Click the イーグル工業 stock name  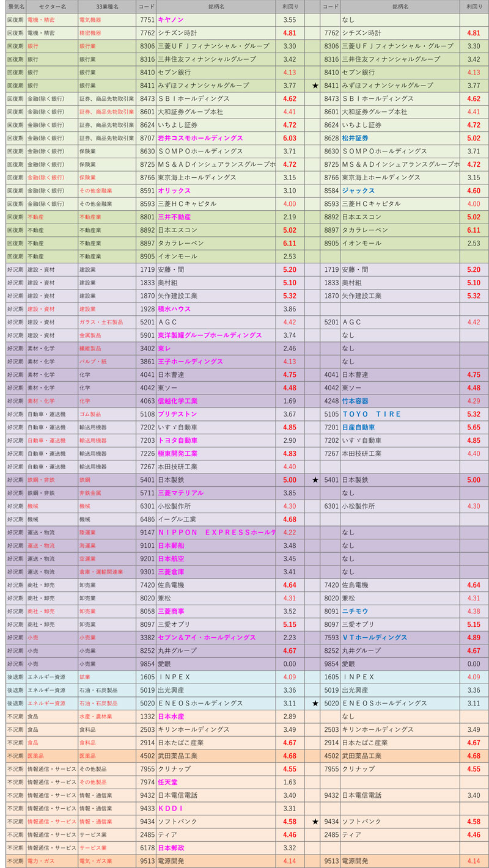(177, 519)
